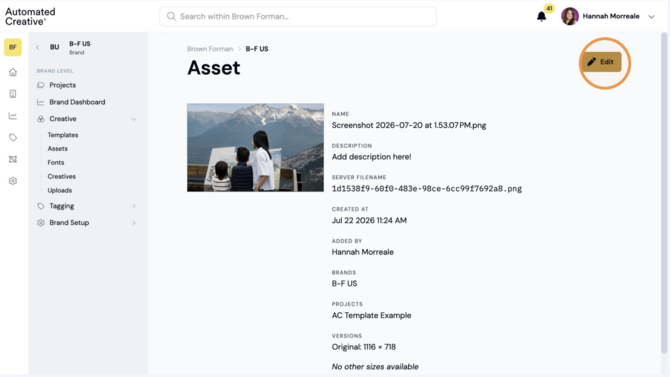Open Creatives under Creative
Image resolution: width=670 pixels, height=377 pixels.
[62, 177]
